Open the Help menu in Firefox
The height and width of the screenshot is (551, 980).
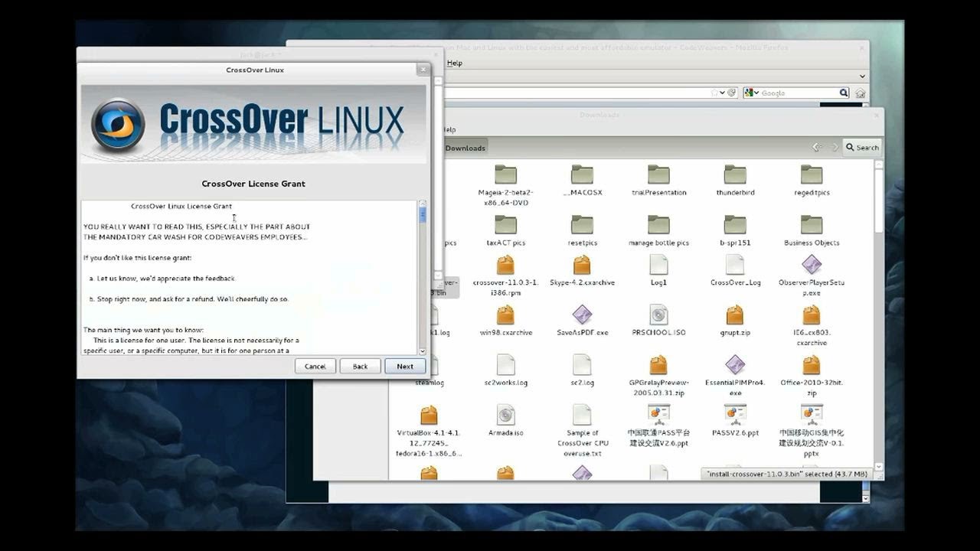point(455,63)
